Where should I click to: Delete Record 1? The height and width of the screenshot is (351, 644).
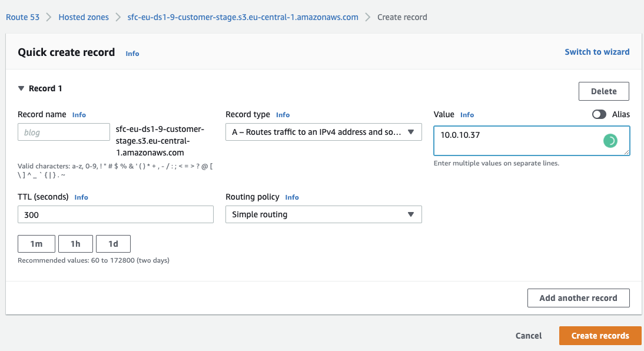604,91
